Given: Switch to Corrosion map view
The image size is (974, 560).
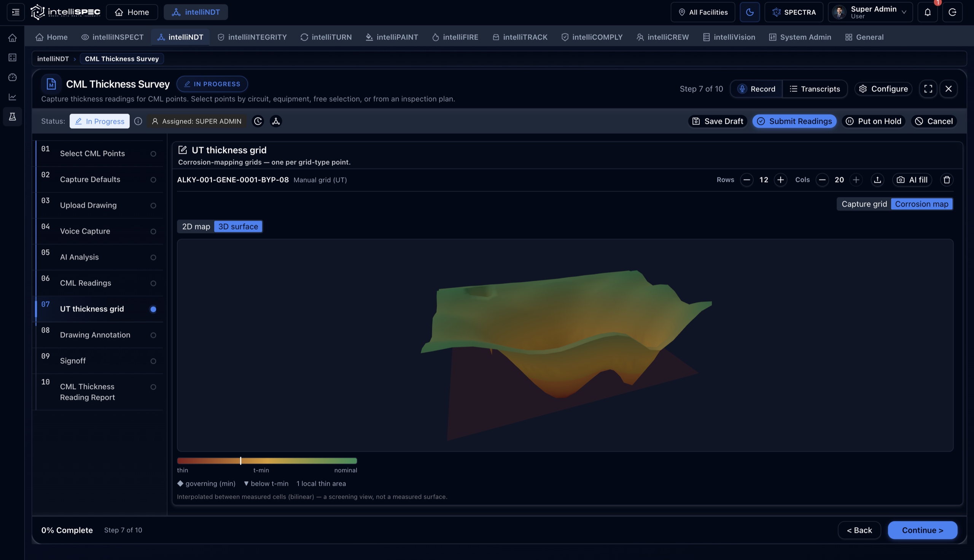Looking at the screenshot, I should point(921,204).
